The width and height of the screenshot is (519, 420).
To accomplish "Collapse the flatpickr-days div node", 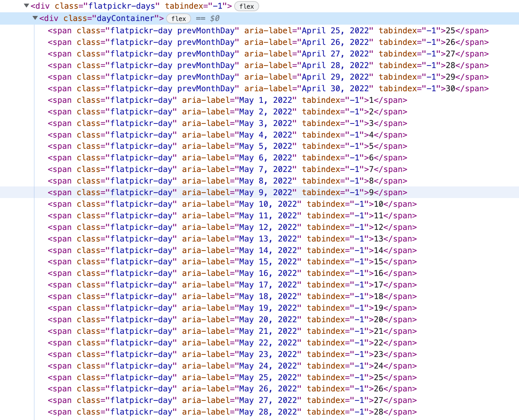I will pos(26,6).
